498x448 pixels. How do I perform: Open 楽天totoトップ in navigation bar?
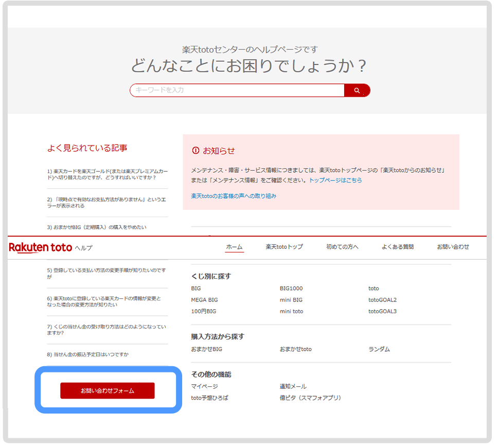tap(284, 247)
